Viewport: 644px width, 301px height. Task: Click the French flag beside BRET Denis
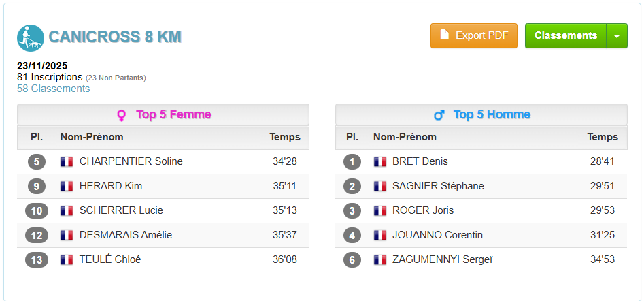point(379,161)
